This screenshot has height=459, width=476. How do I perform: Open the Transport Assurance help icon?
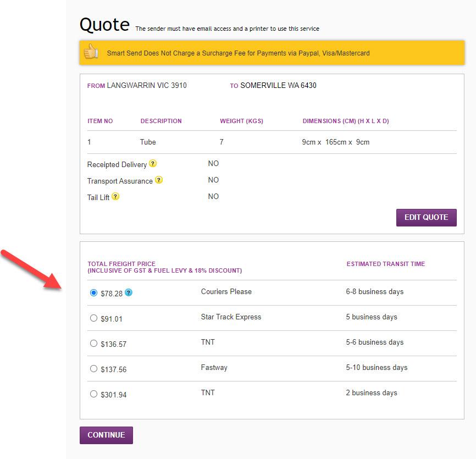click(159, 180)
